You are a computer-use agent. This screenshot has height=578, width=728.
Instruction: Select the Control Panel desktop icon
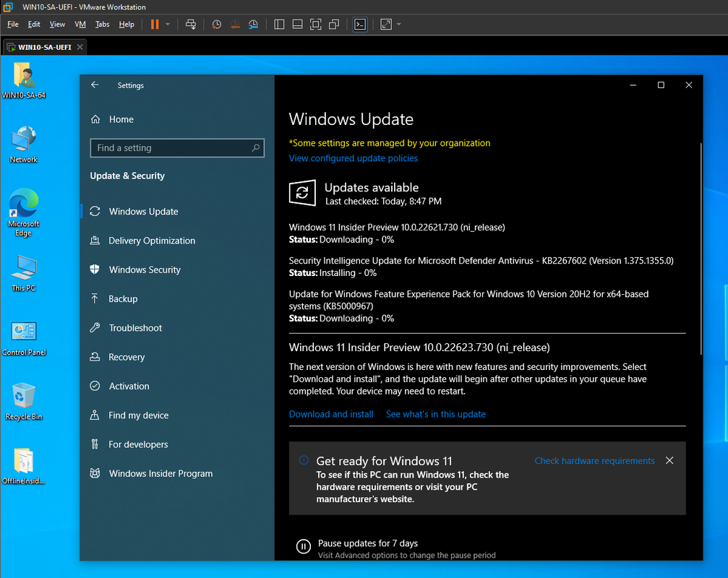pos(24,338)
